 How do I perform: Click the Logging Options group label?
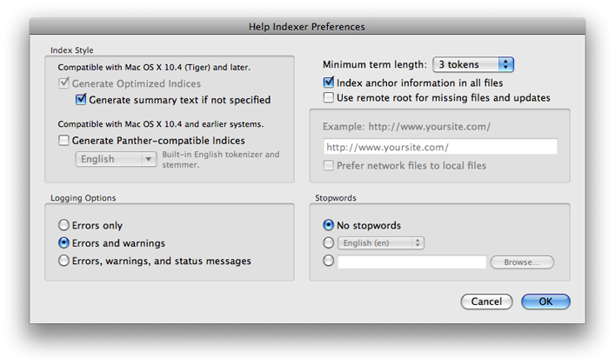coord(84,198)
